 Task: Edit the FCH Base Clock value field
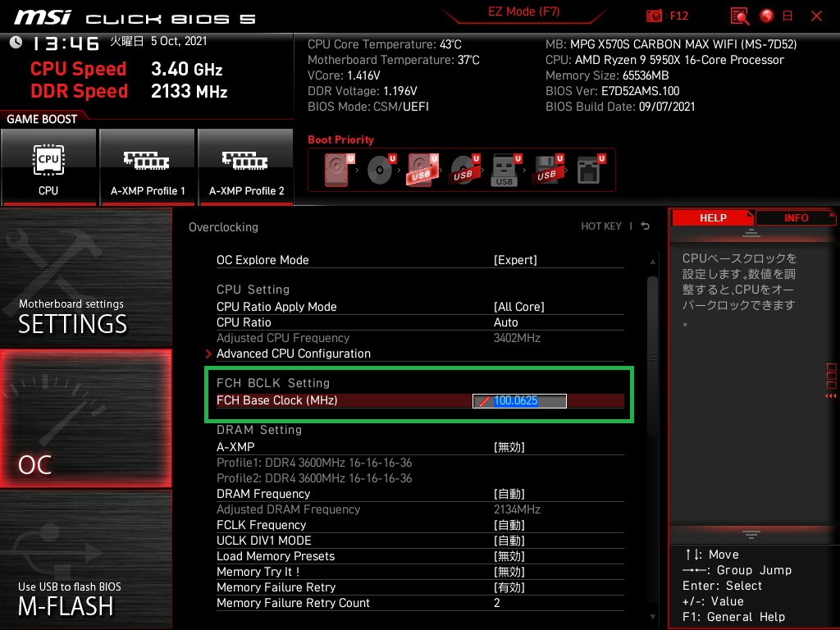519,400
